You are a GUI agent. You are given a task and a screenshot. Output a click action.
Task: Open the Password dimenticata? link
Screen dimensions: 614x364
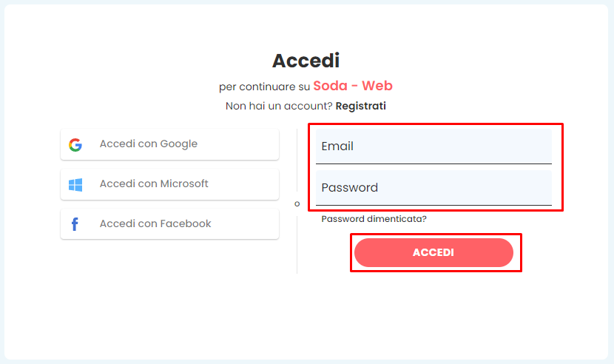click(x=374, y=219)
